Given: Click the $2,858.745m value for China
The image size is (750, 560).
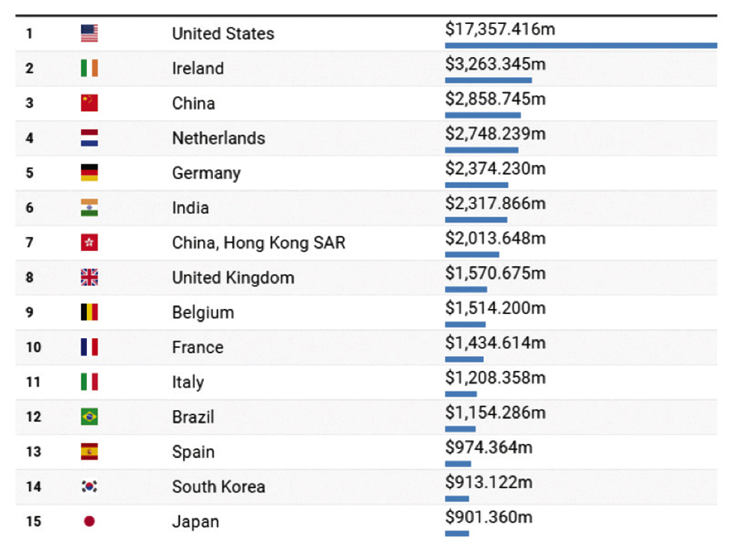Looking at the screenshot, I should click(495, 99).
